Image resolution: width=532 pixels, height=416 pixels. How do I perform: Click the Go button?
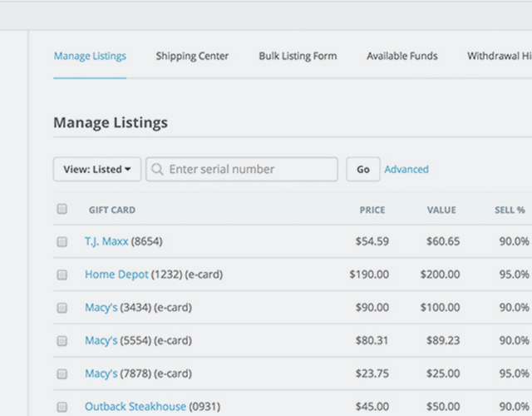(x=363, y=169)
